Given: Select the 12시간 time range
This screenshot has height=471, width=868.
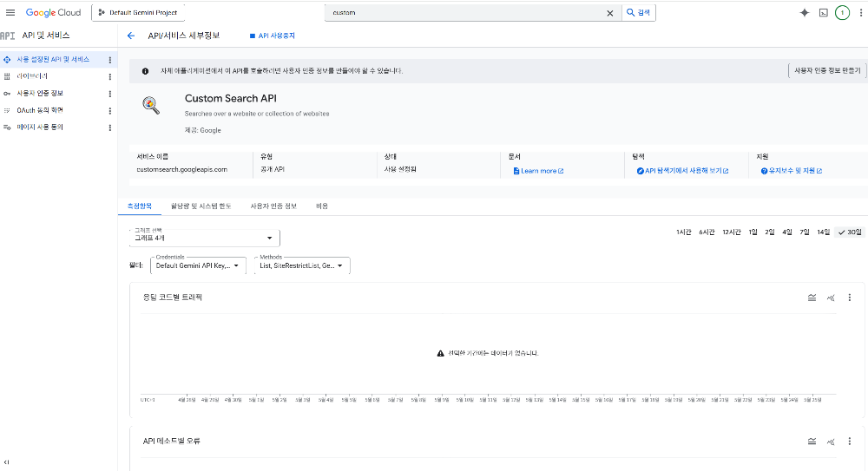Looking at the screenshot, I should coord(731,232).
